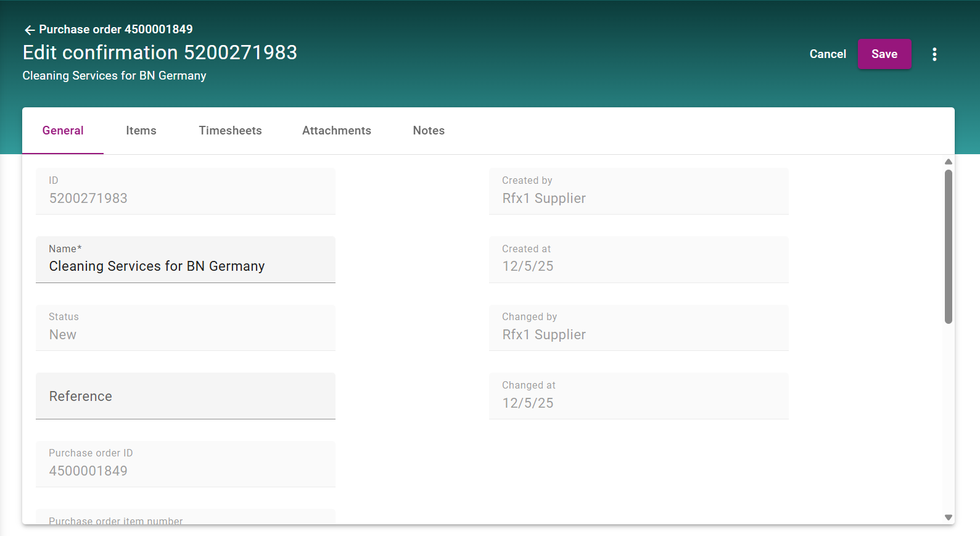Click the Purchase order ID field
Image resolution: width=980 pixels, height=536 pixels.
coord(185,464)
